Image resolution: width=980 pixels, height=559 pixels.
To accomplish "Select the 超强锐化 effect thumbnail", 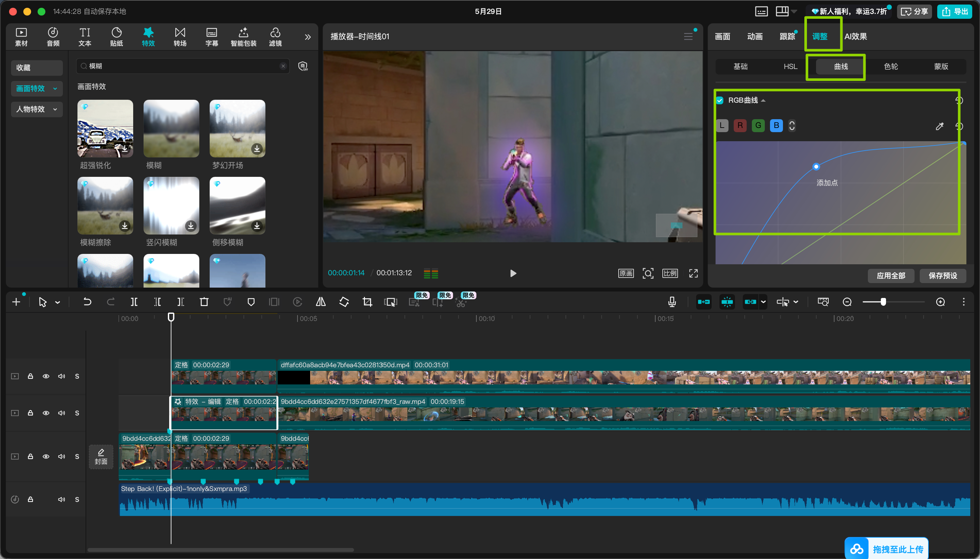I will [x=105, y=129].
